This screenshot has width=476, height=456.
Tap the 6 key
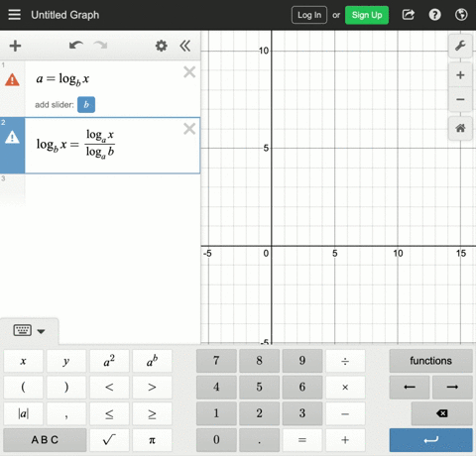tap(302, 387)
